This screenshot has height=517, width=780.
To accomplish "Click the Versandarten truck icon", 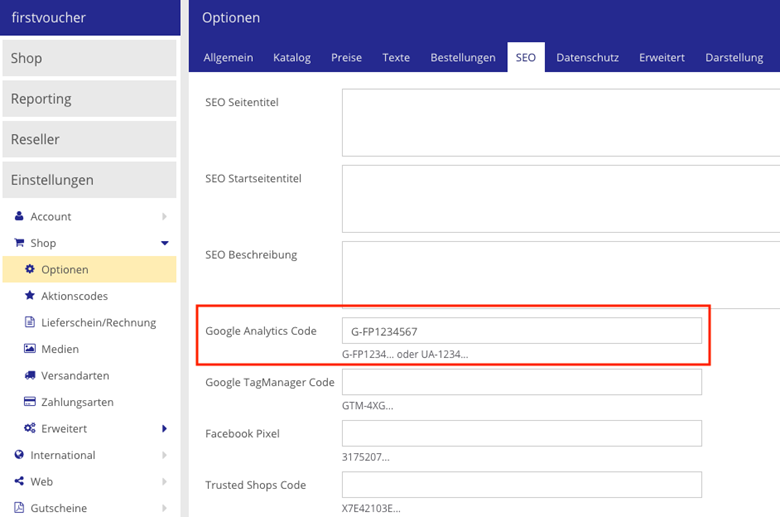I will click(x=30, y=375).
